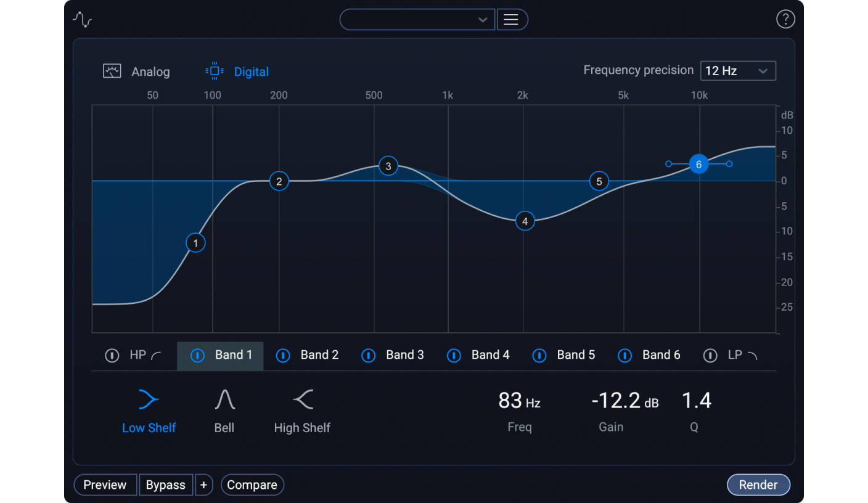Click the Render button

[758, 485]
